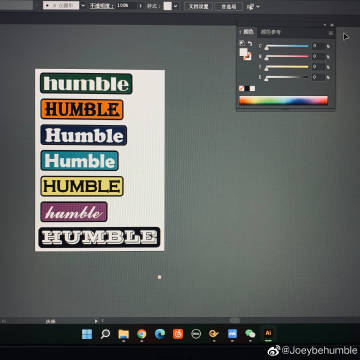Select the purple script humble badge
Image resolution: width=360 pixels, height=360 pixels.
click(x=74, y=212)
